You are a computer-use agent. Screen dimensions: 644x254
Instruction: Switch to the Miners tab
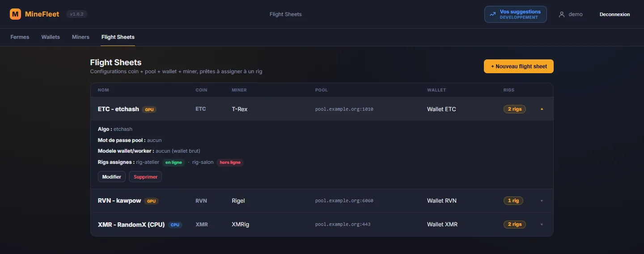point(80,37)
